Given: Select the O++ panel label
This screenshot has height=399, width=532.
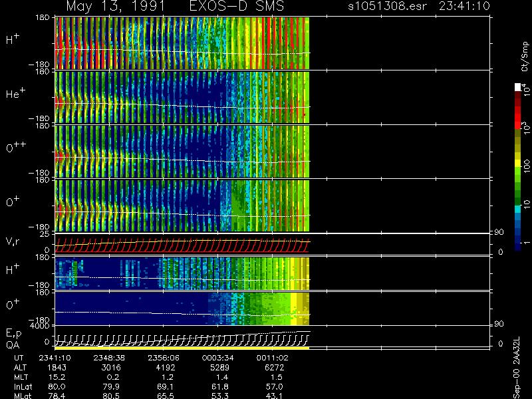Looking at the screenshot, I should coord(16,147).
